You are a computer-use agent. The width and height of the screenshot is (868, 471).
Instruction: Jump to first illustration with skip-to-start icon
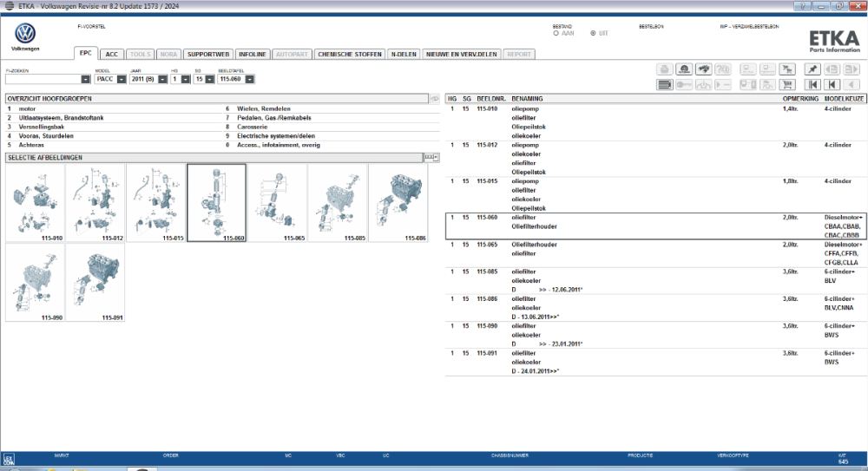coord(812,85)
